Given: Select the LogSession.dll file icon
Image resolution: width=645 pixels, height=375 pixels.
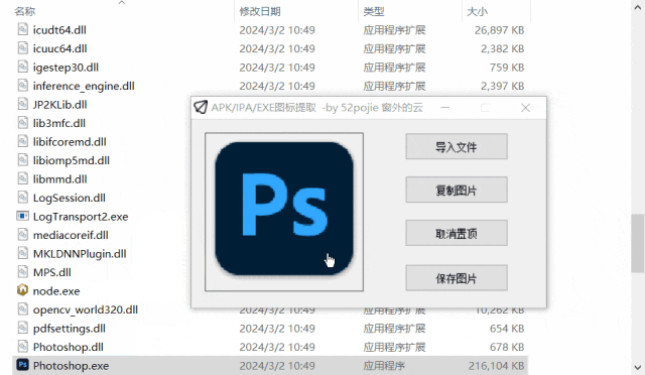Looking at the screenshot, I should click(23, 197).
